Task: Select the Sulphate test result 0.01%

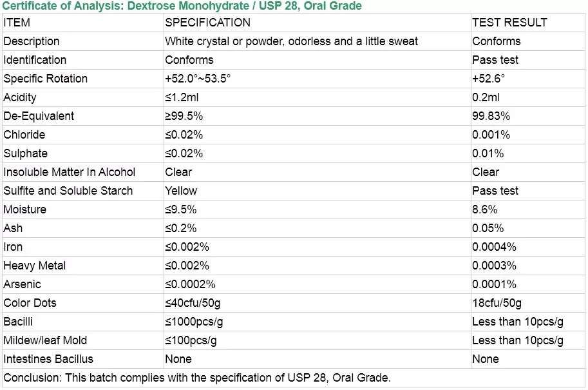Action: point(488,153)
